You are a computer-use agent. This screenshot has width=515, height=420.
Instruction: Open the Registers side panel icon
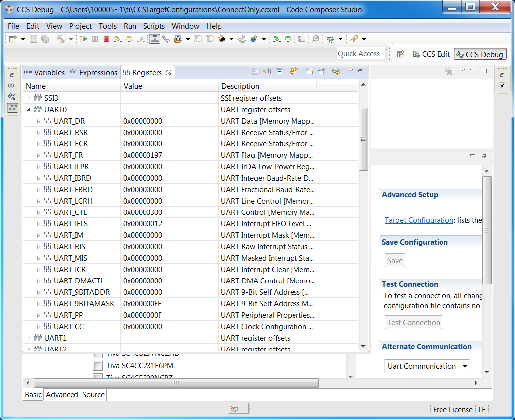click(12, 108)
